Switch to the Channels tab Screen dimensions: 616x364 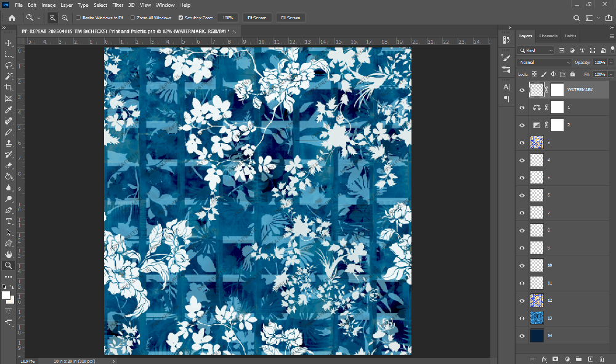tap(548, 36)
